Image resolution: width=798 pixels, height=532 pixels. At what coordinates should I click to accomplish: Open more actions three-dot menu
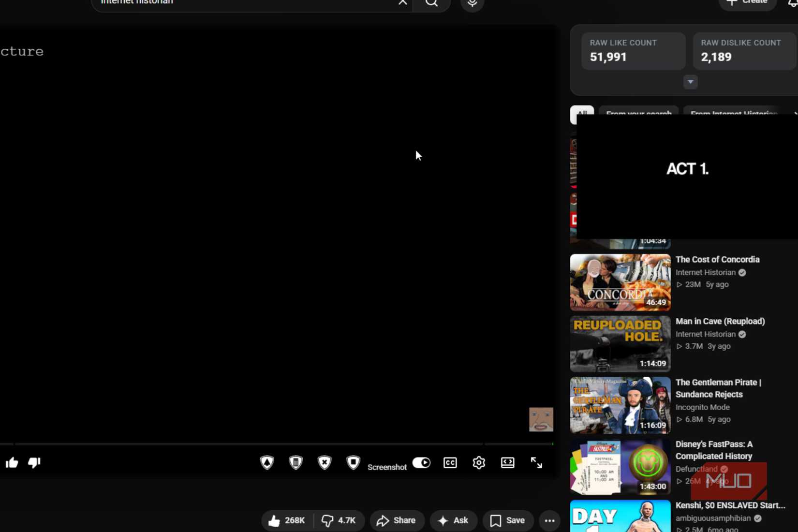tap(549, 521)
